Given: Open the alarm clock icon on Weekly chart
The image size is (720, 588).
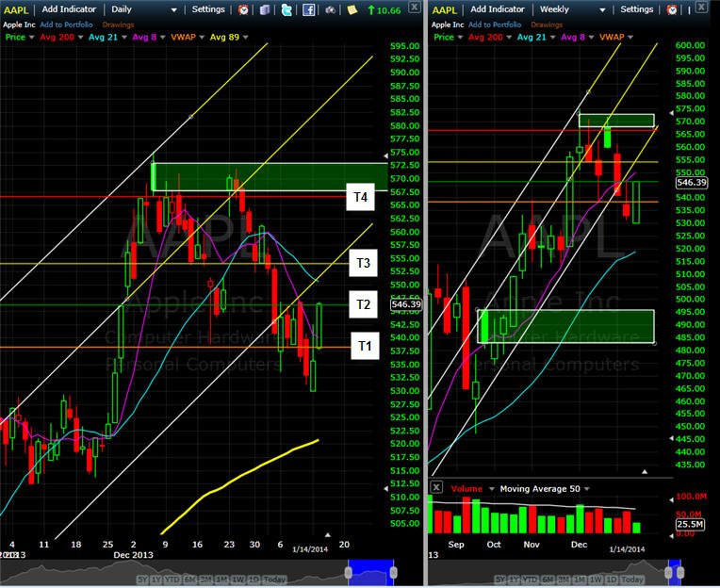Looking at the screenshot, I should [672, 9].
